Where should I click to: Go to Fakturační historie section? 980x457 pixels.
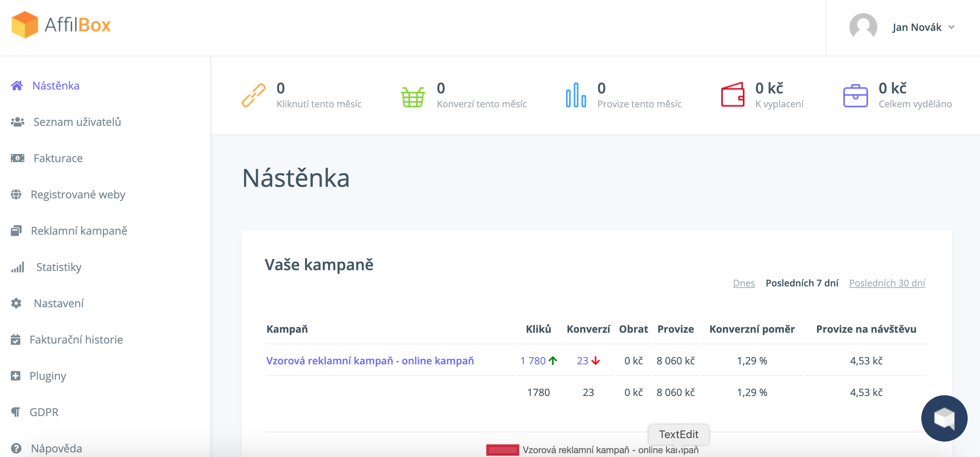[76, 340]
